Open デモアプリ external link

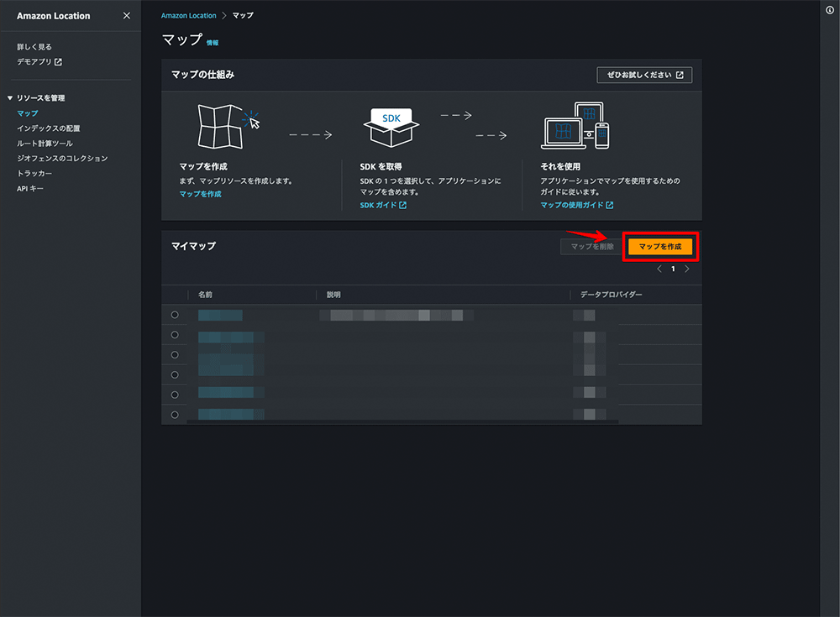click(39, 62)
